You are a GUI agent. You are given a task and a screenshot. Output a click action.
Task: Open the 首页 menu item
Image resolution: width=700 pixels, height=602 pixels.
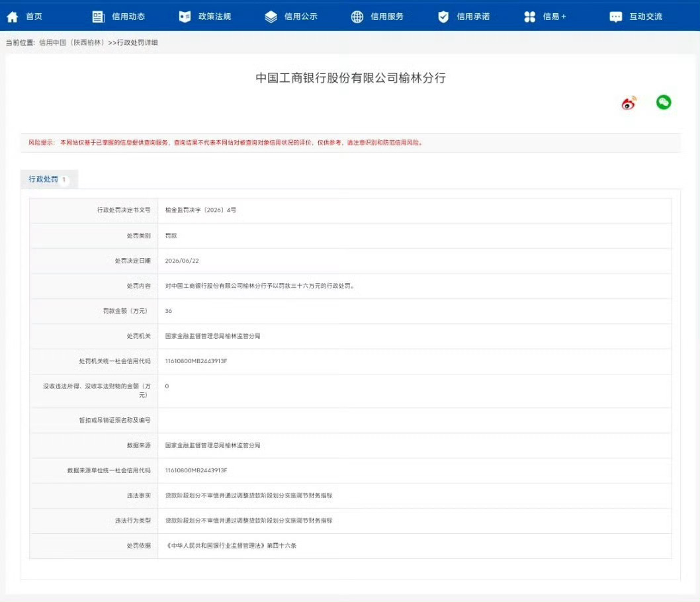[34, 17]
